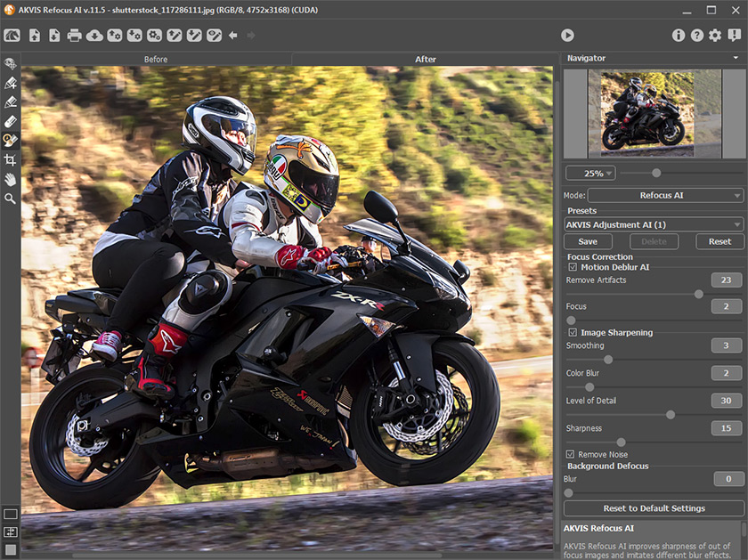Adjust the Focus slider handle
Image resolution: width=748 pixels, height=560 pixels.
571,321
